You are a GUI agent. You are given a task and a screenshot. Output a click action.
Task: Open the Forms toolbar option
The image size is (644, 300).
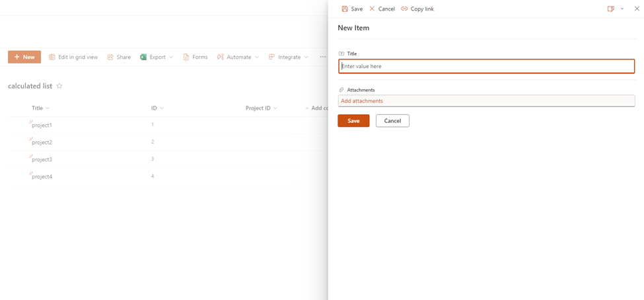195,57
